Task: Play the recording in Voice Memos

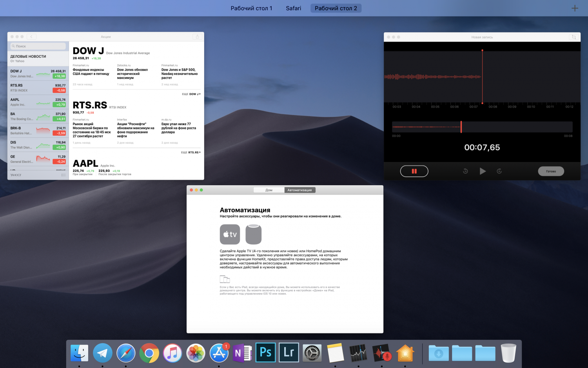Action: (483, 171)
